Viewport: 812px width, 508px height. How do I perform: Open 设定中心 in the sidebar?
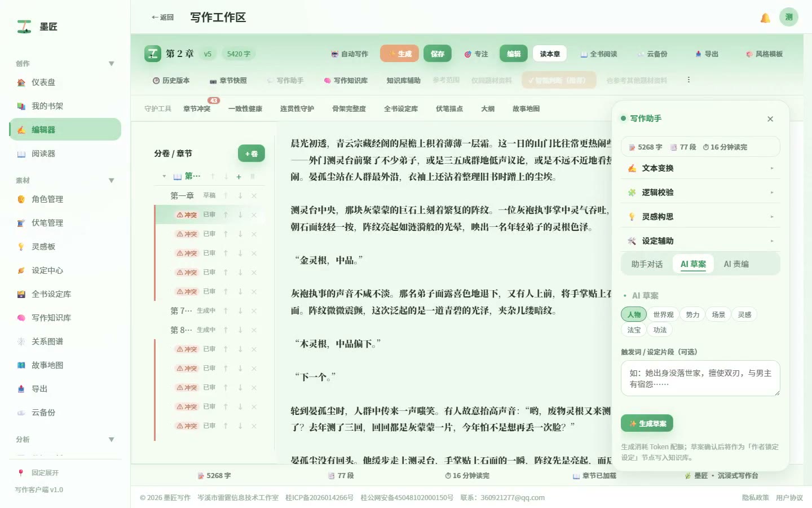[x=65, y=270]
